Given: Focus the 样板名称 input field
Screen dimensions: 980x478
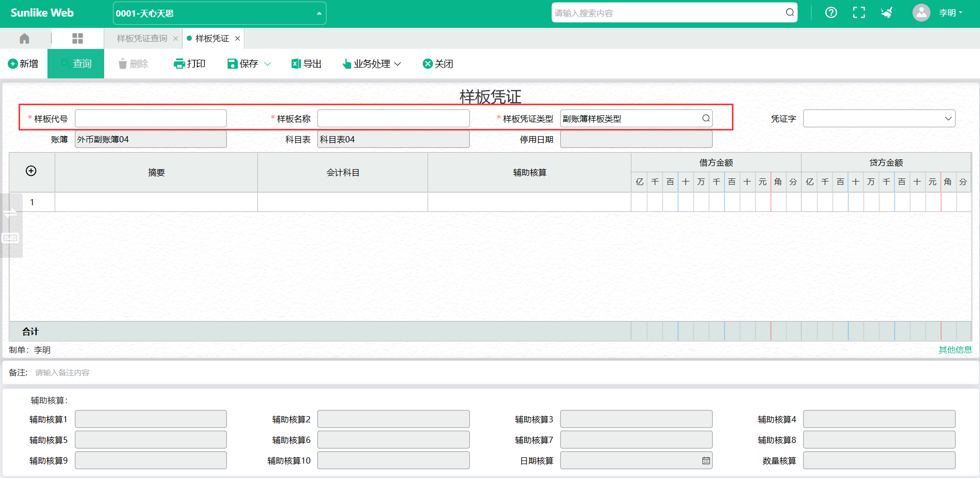Looking at the screenshot, I should (x=393, y=119).
